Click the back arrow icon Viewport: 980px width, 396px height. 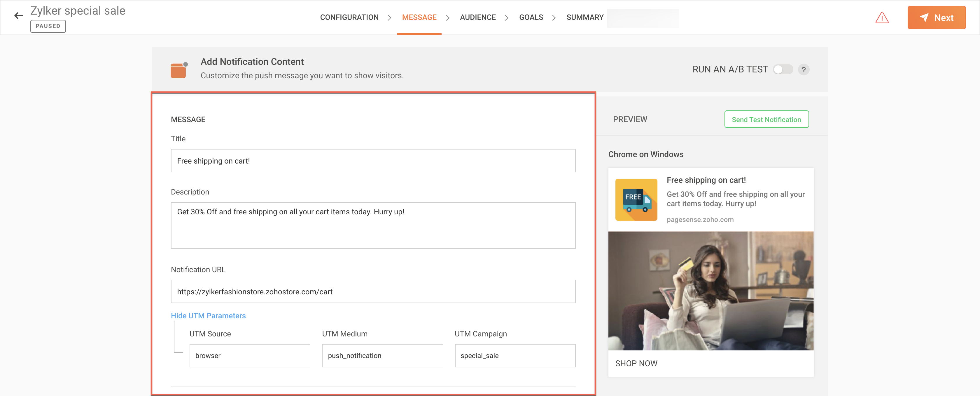[x=18, y=15]
